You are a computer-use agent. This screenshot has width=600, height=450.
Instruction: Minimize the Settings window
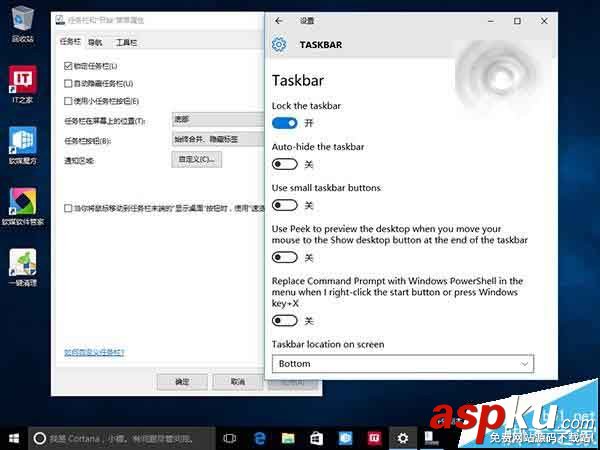point(491,21)
